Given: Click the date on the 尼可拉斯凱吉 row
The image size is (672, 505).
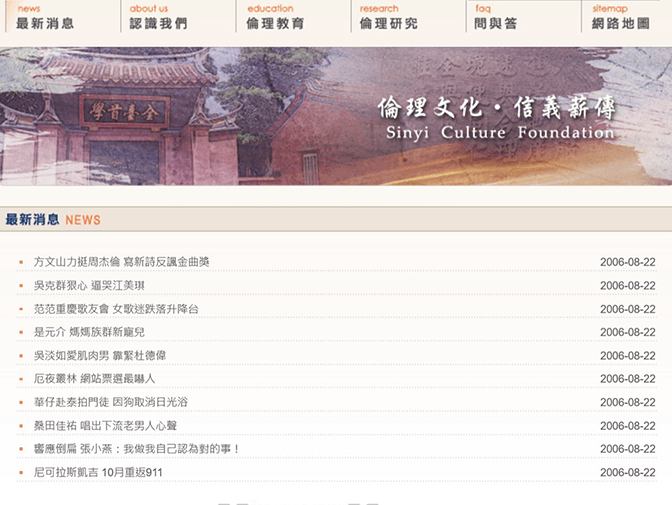Looking at the screenshot, I should coord(627,472).
